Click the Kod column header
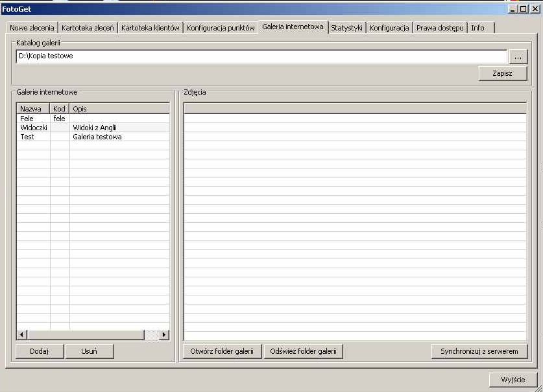 point(60,109)
